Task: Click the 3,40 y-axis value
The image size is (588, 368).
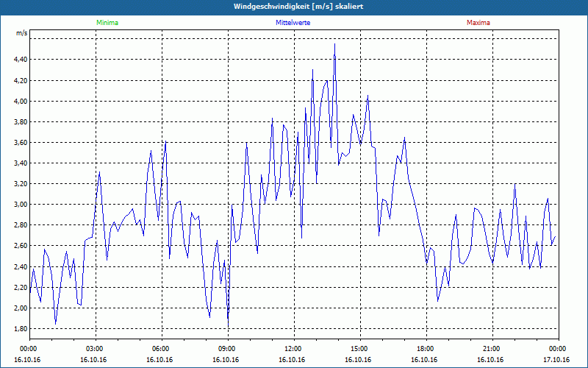Action: coord(21,163)
